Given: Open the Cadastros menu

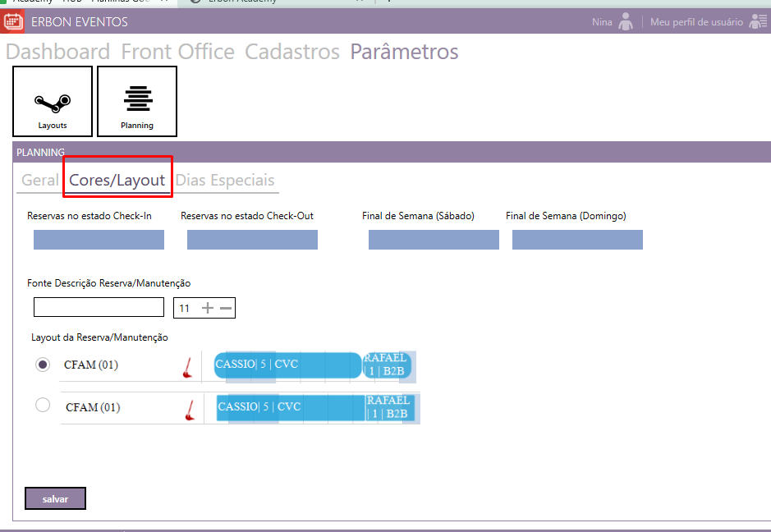Looking at the screenshot, I should coord(292,52).
